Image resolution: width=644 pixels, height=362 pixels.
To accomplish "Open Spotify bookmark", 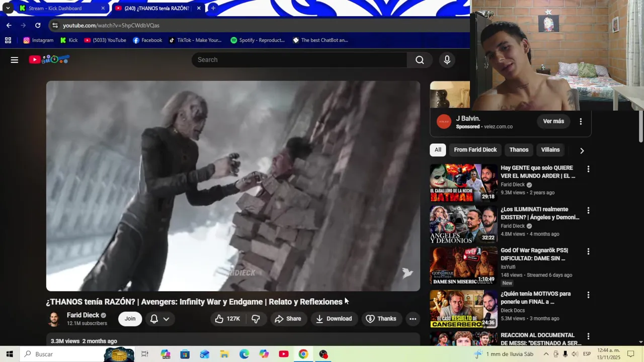I will point(257,40).
